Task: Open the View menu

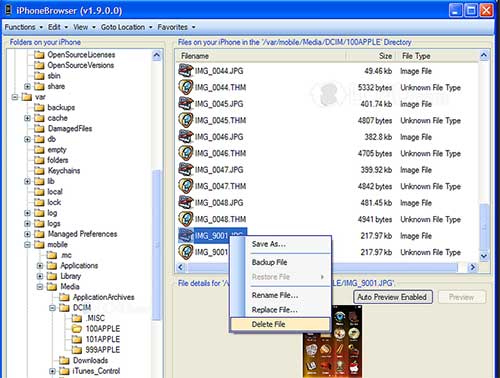Action: 84,27
